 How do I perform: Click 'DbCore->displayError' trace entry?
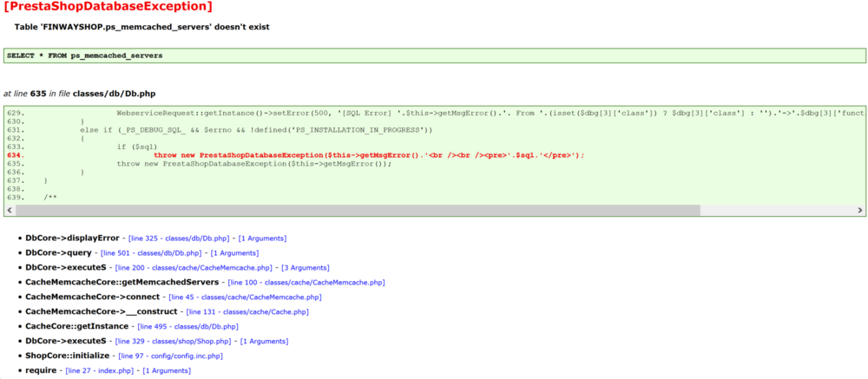[72, 238]
